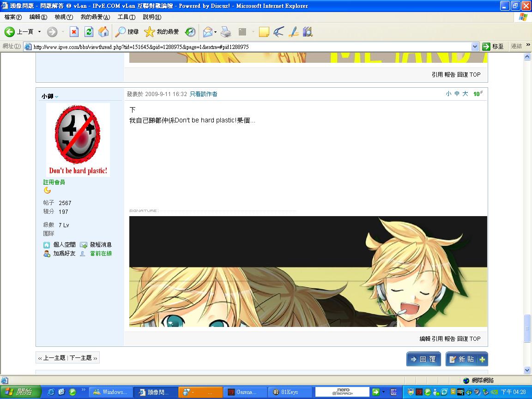
Task: Click the signature anime banner image
Action: click(x=308, y=272)
